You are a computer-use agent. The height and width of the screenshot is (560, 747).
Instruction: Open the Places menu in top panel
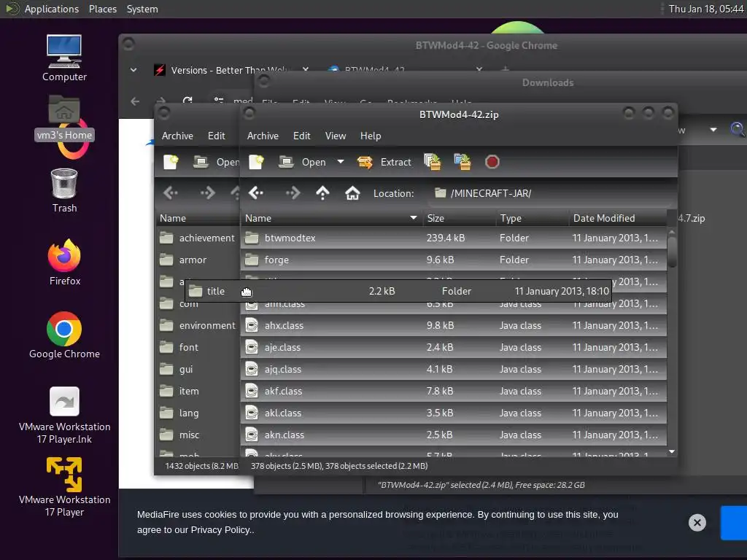coord(102,9)
